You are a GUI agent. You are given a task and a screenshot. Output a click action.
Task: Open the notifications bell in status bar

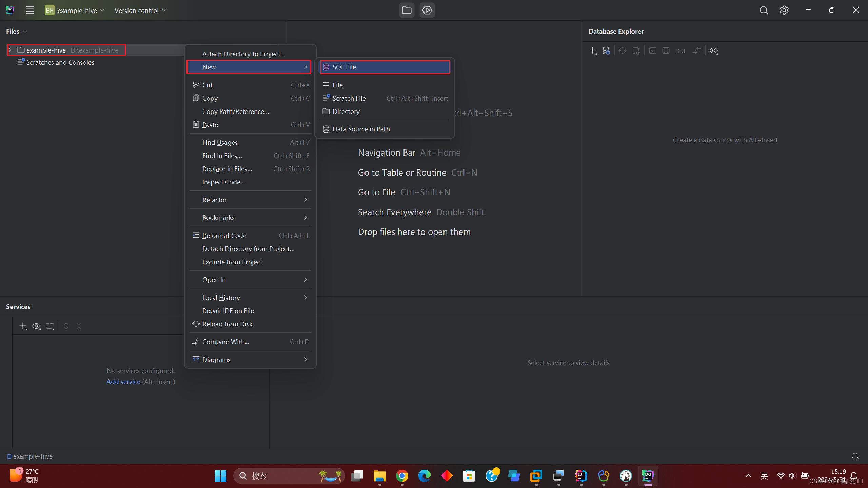(x=855, y=456)
